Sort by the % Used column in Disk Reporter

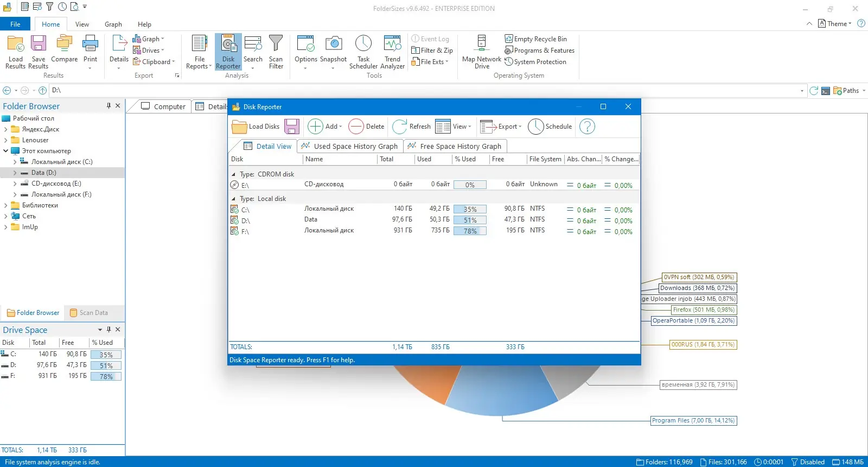pyautogui.click(x=470, y=159)
